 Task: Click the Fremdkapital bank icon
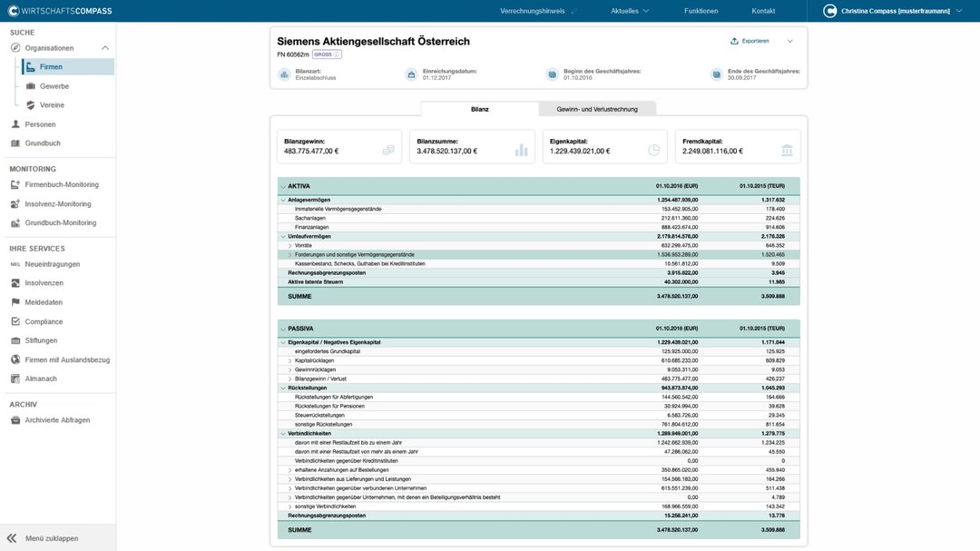pos(787,150)
